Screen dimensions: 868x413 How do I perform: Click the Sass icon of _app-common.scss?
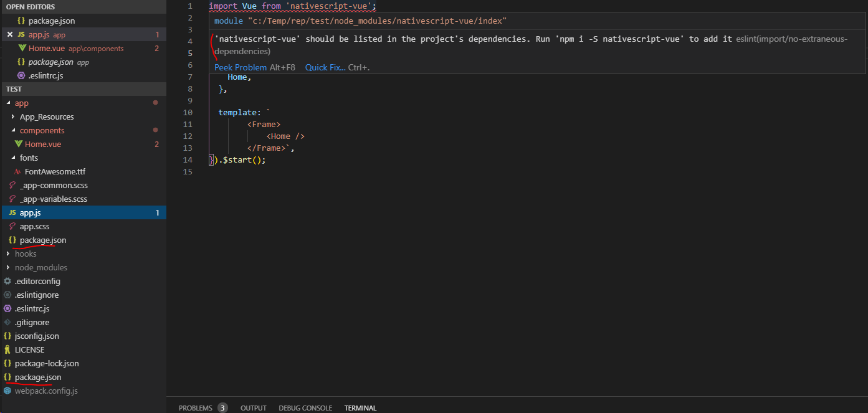tap(12, 186)
